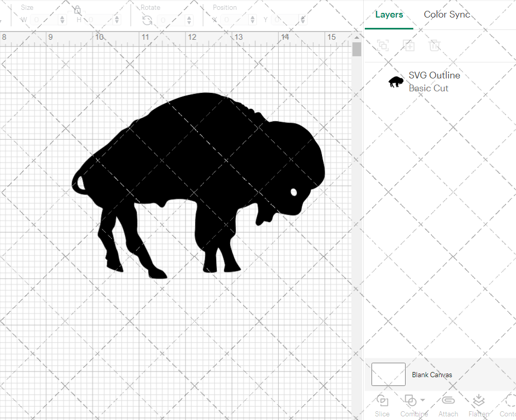The image size is (516, 420).
Task: Toggle the size aspect ratio lock
Action: [x=77, y=10]
